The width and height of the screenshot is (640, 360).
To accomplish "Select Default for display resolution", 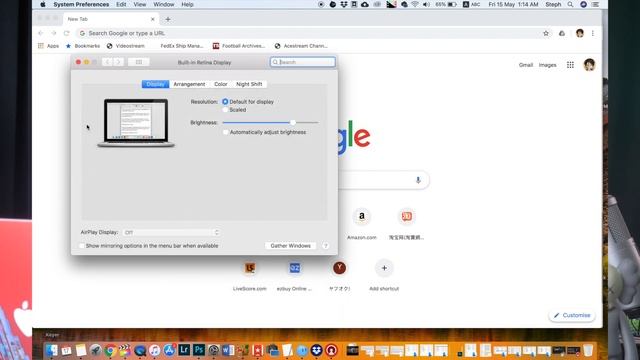I will [x=225, y=102].
